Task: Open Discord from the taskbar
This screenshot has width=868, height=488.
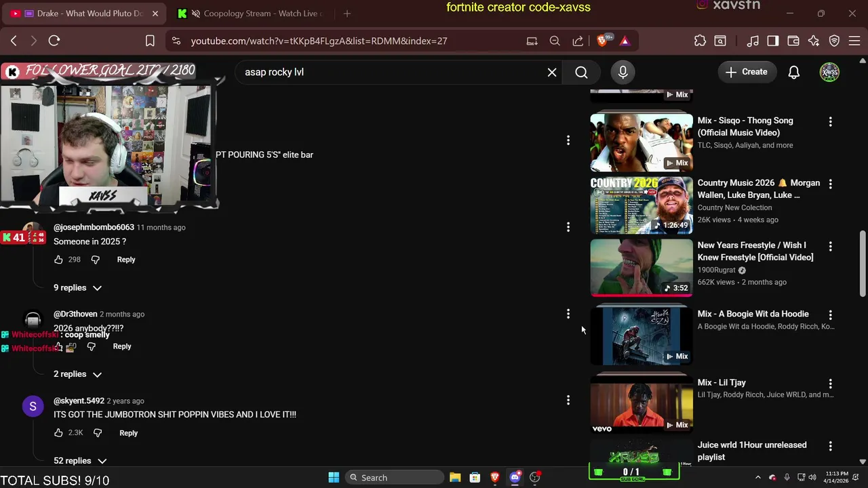Action: point(515,477)
